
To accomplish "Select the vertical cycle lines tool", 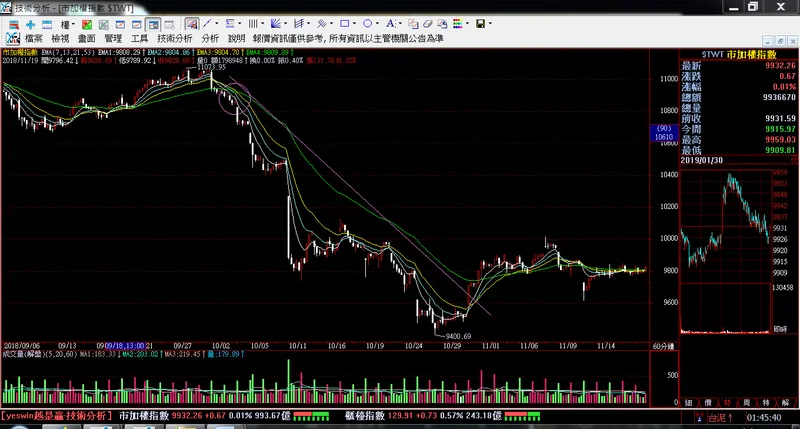I will [x=253, y=23].
